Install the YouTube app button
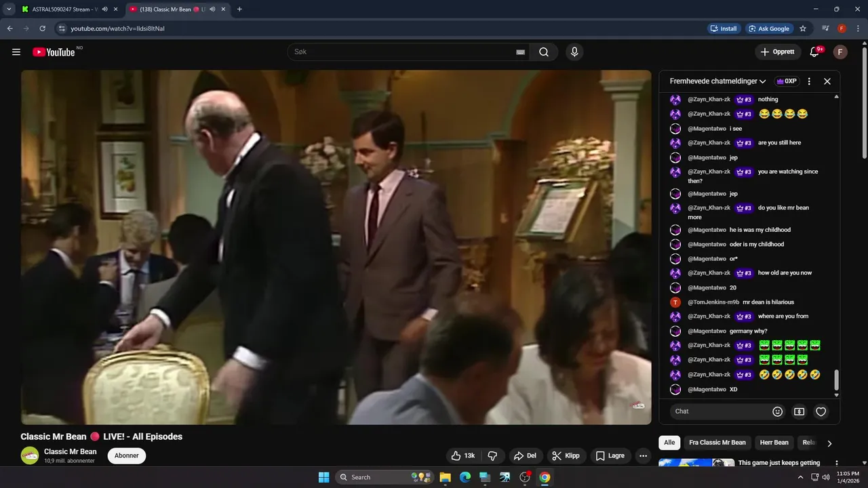Image resolution: width=868 pixels, height=488 pixels. click(x=724, y=28)
